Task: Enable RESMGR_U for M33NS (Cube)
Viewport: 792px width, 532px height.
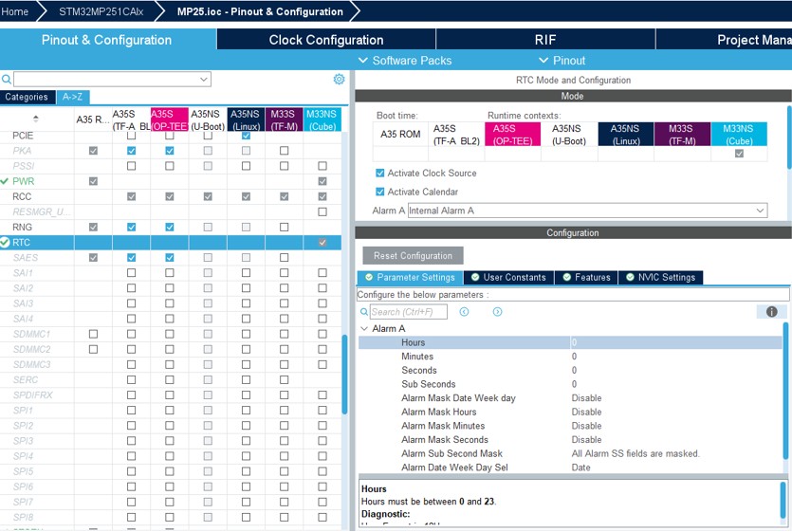Action: [322, 211]
